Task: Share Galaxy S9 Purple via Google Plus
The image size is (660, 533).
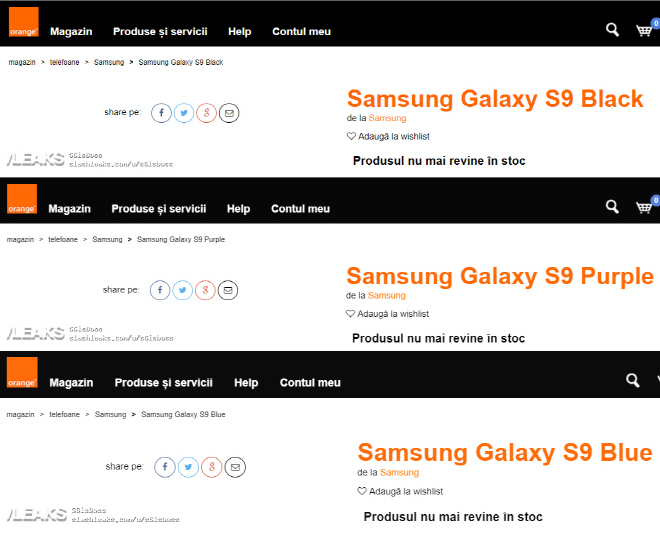Action: [x=205, y=290]
